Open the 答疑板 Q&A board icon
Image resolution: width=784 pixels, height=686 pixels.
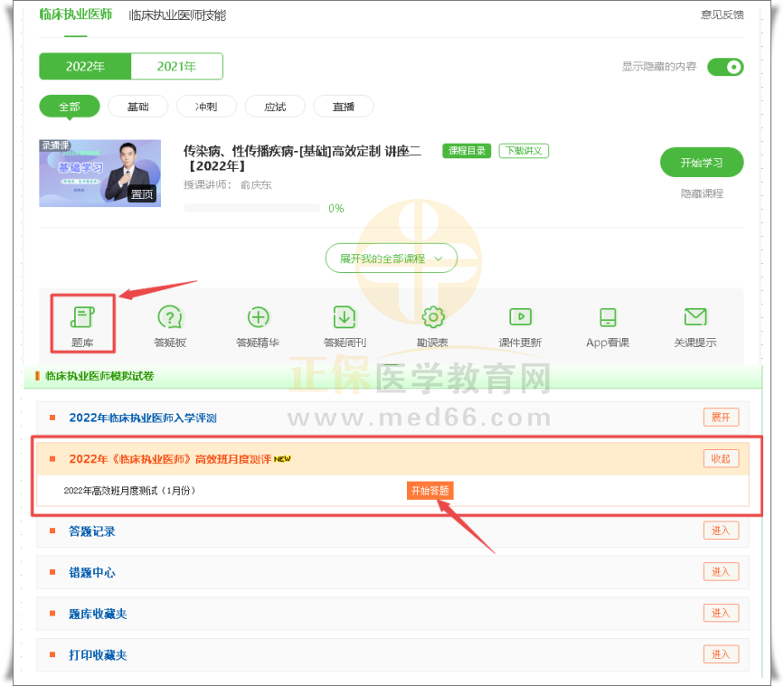170,317
